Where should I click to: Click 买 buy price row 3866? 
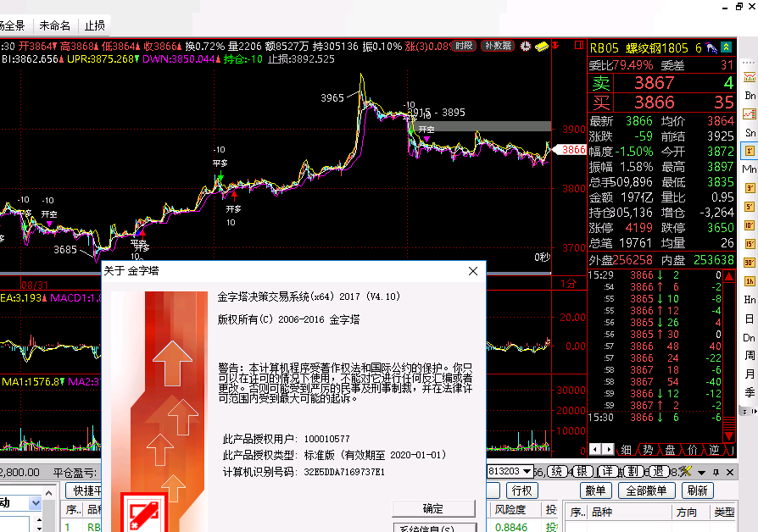pyautogui.click(x=661, y=103)
